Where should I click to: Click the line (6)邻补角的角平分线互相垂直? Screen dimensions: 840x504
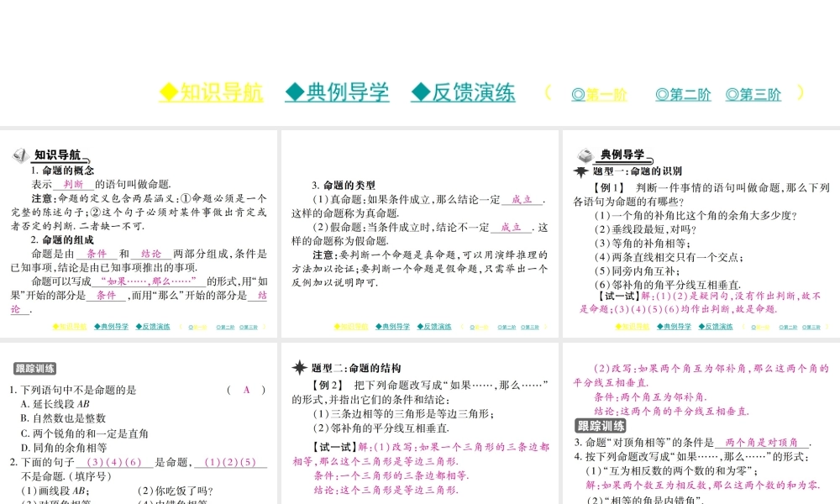[668, 285]
